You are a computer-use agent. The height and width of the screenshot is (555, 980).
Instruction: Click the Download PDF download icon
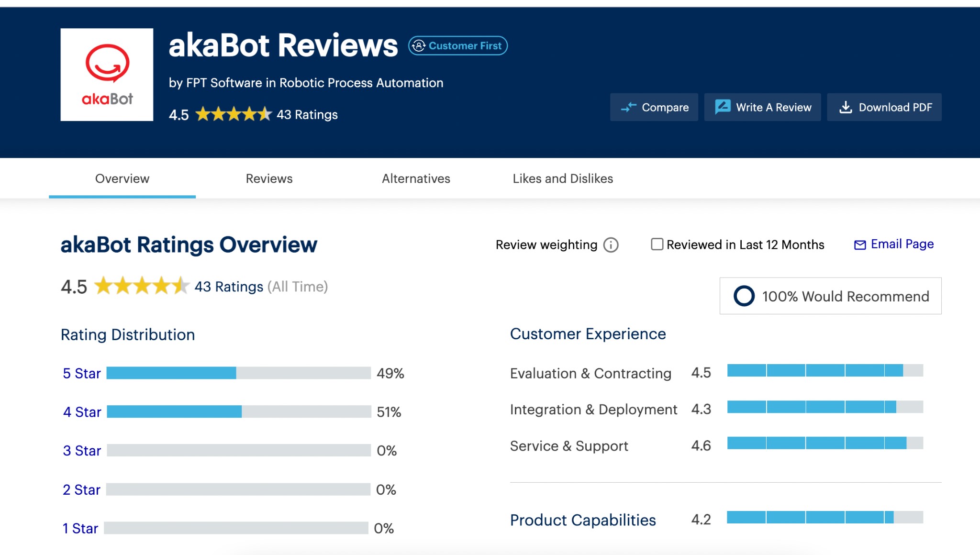point(846,107)
